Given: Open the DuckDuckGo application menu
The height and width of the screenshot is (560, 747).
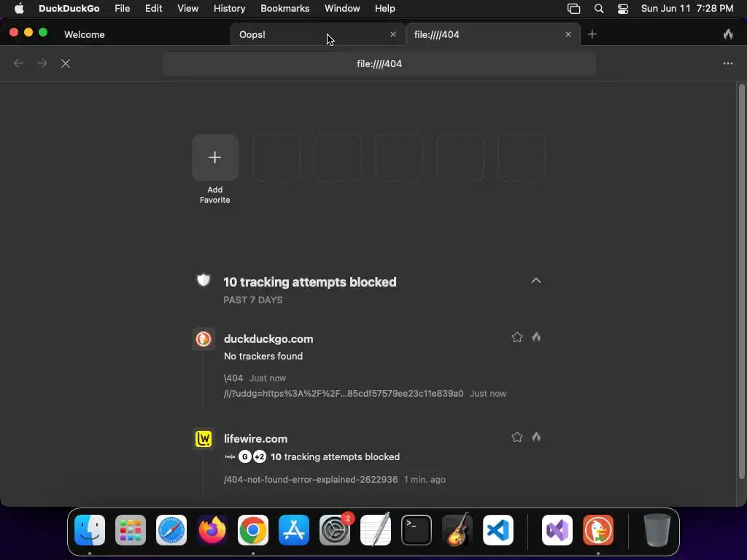Looking at the screenshot, I should [69, 9].
